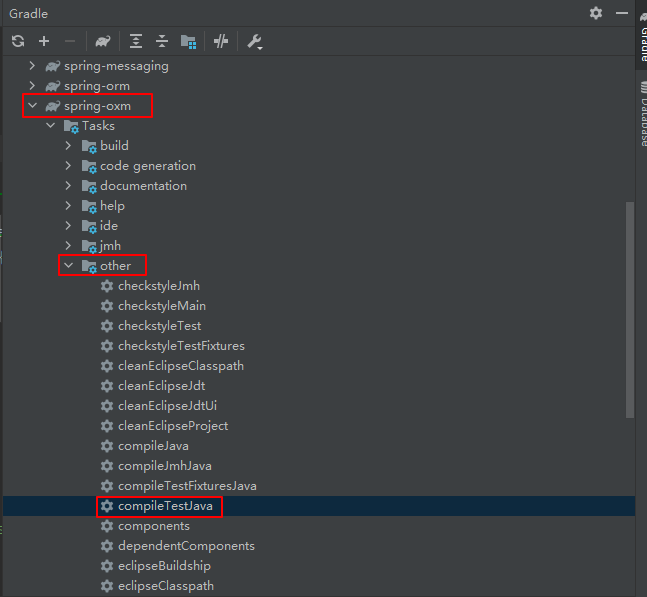Collapse the other task group
The width and height of the screenshot is (647, 597).
click(x=68, y=266)
